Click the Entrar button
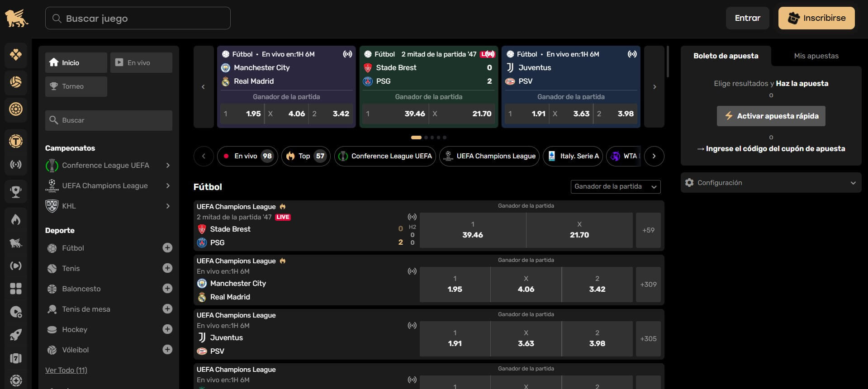 click(x=748, y=18)
